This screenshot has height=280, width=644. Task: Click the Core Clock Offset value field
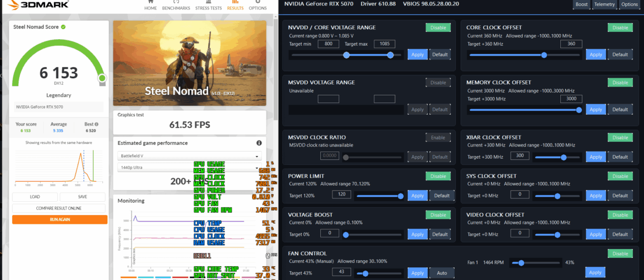click(x=571, y=44)
